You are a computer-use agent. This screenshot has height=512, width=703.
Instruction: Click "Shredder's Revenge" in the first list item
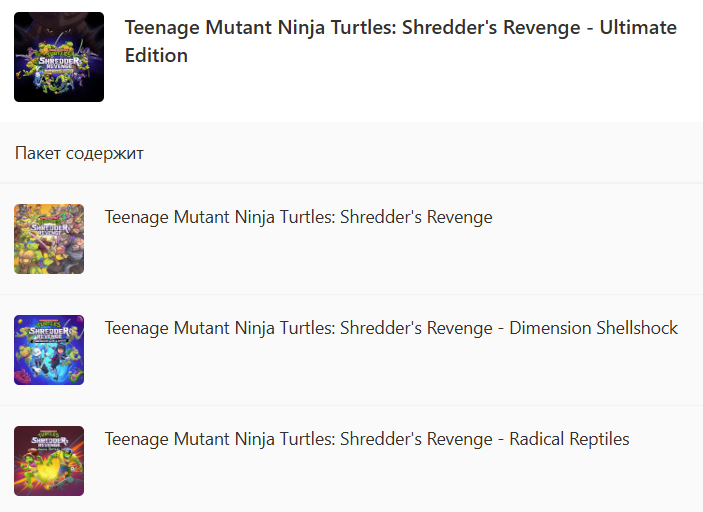[416, 217]
